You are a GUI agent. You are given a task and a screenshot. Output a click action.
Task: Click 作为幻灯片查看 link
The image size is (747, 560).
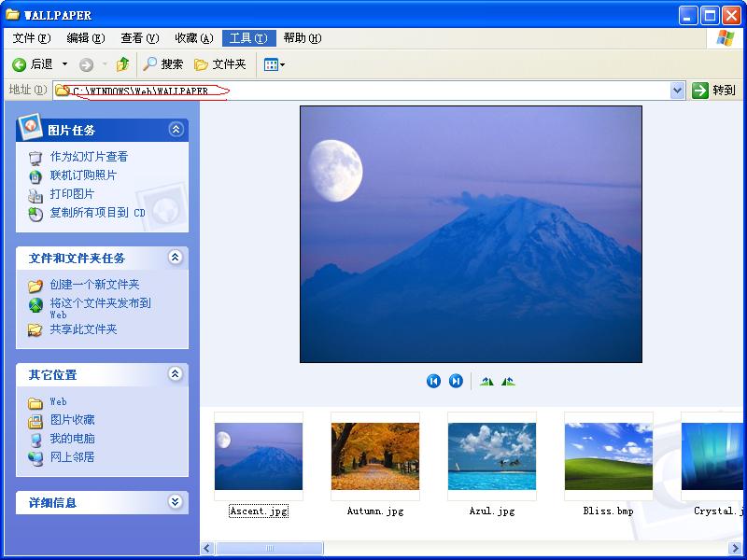(x=89, y=157)
